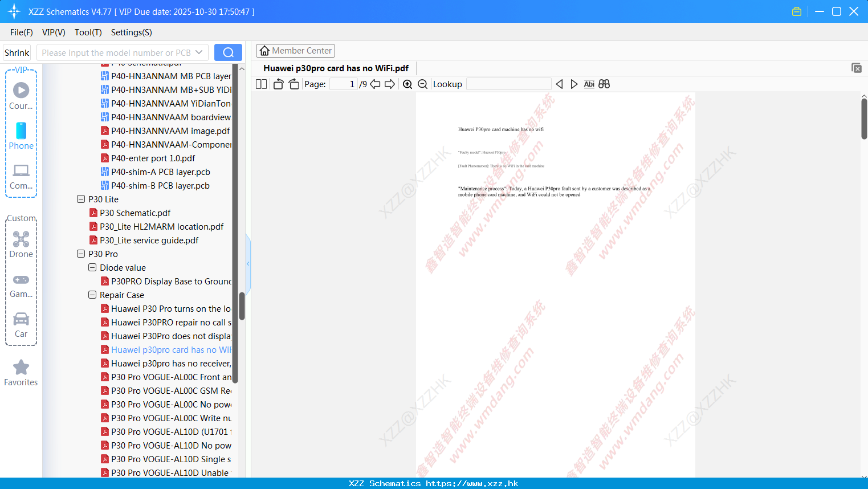Image resolution: width=868 pixels, height=489 pixels.
Task: Select the Drone category in the sidebar
Action: (x=21, y=244)
